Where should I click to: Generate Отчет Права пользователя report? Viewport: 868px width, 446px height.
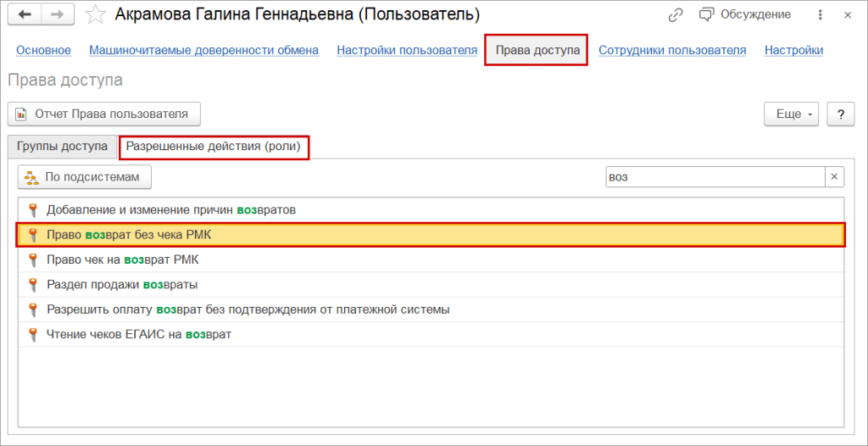pos(103,114)
